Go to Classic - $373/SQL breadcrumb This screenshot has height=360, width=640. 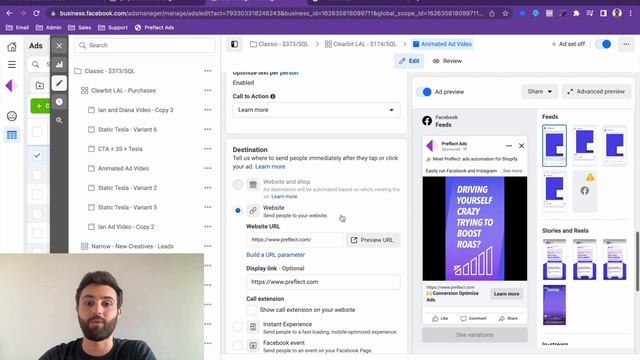(279, 44)
